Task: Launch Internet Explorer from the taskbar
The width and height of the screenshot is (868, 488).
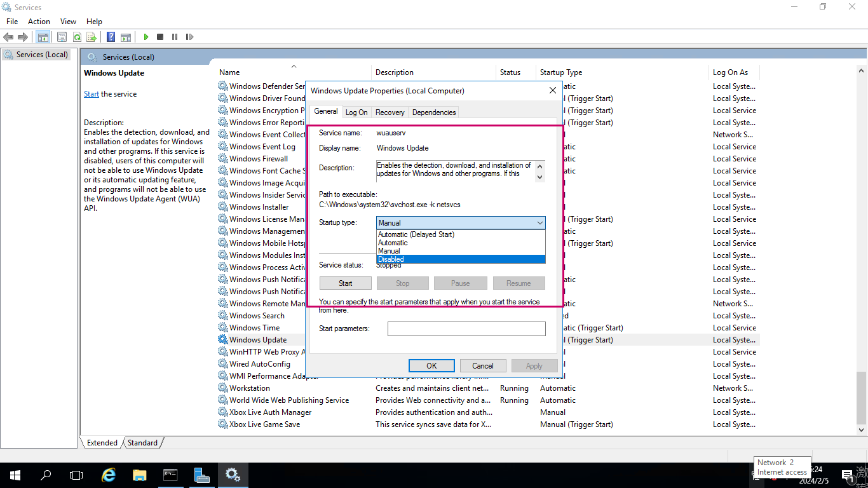Action: [x=109, y=475]
